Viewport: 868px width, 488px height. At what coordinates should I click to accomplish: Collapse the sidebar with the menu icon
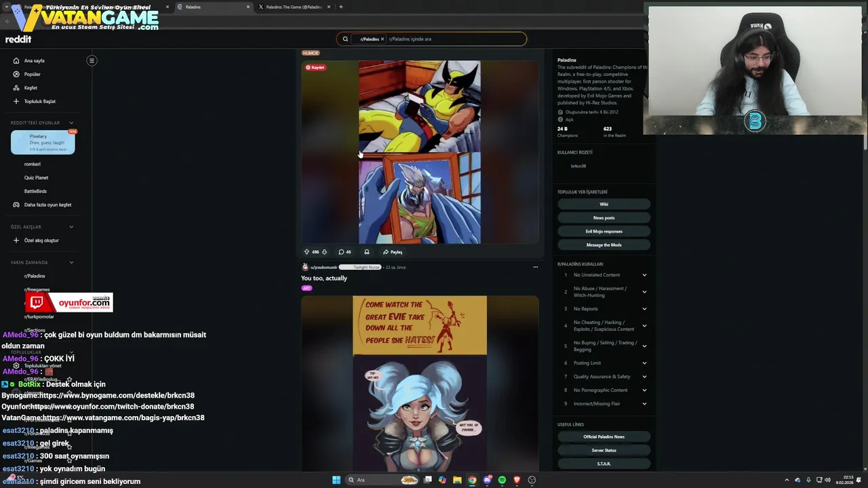[x=92, y=60]
